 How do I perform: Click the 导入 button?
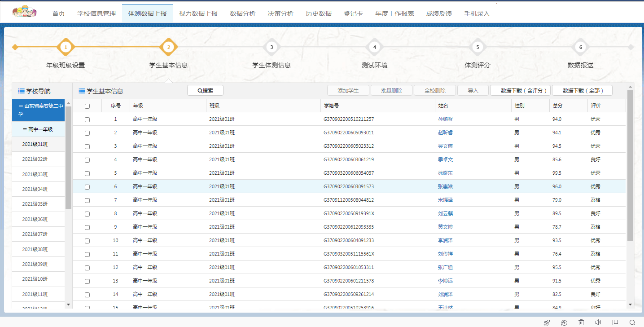coord(473,90)
